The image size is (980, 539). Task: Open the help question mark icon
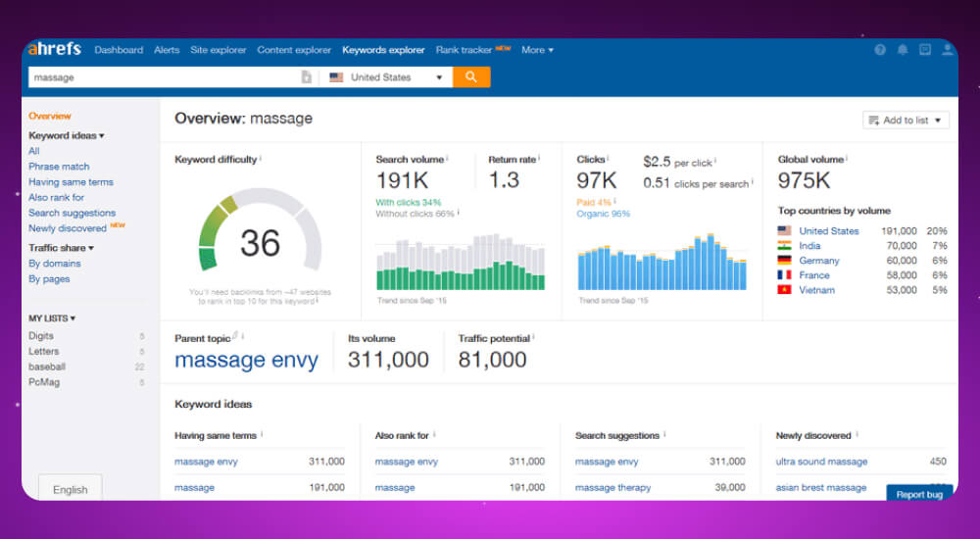pos(880,50)
